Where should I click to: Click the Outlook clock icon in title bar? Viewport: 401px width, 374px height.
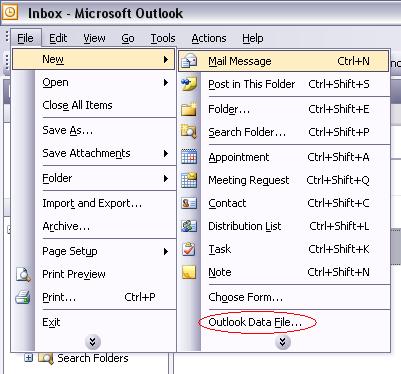pyautogui.click(x=10, y=12)
